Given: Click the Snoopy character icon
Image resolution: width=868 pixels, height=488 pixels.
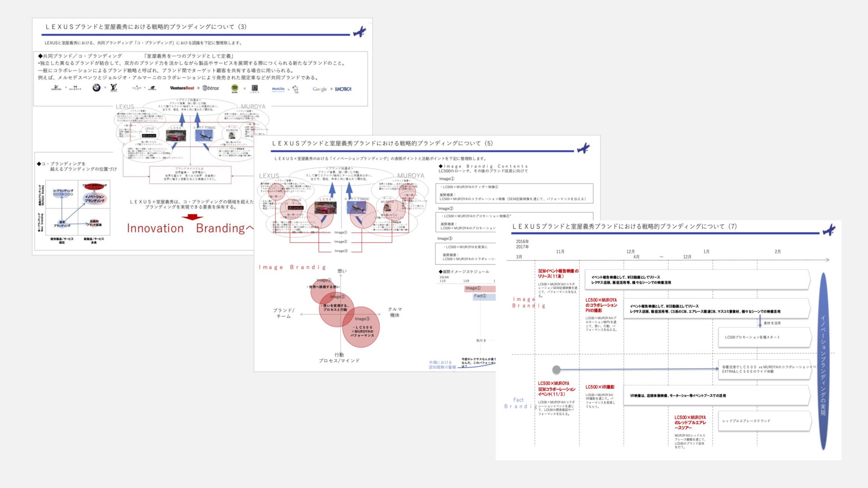Looking at the screenshot, I should [x=296, y=89].
